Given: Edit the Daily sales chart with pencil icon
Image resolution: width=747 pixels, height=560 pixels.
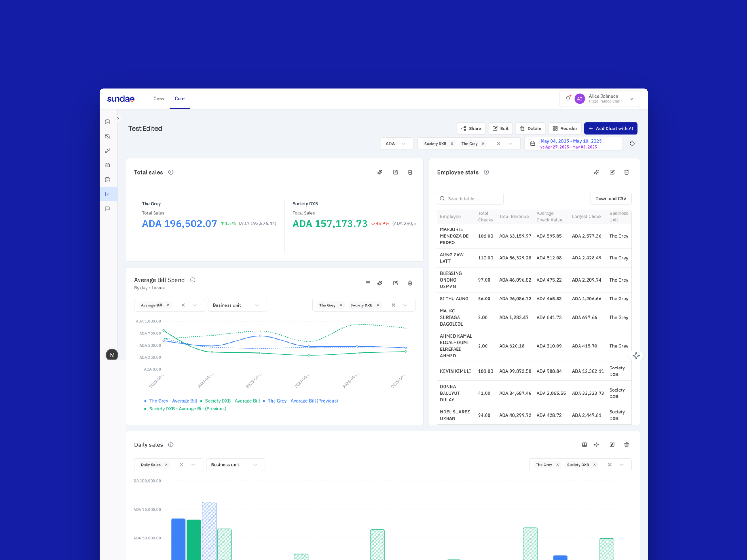Looking at the screenshot, I should 612,444.
